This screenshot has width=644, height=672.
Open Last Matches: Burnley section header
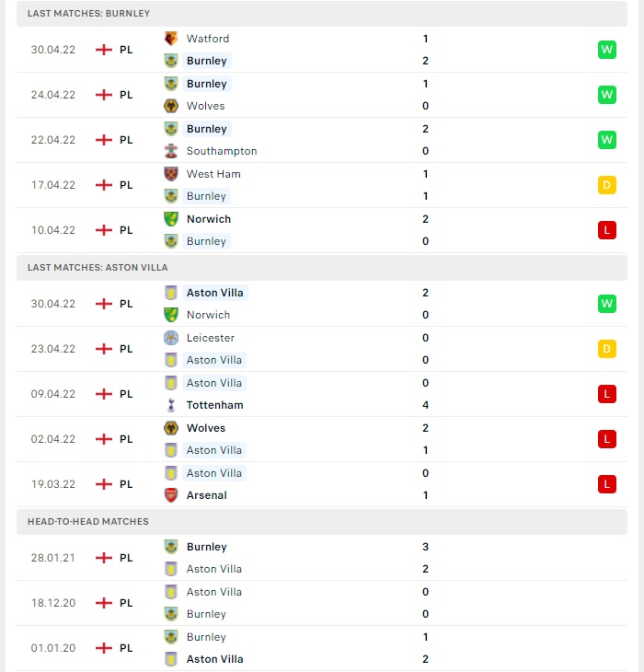[x=322, y=13]
